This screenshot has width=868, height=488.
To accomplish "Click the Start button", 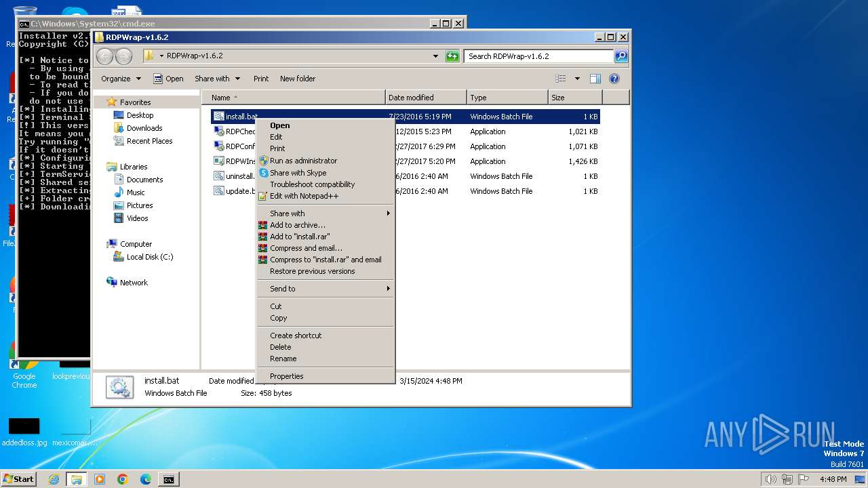I will click(18, 479).
